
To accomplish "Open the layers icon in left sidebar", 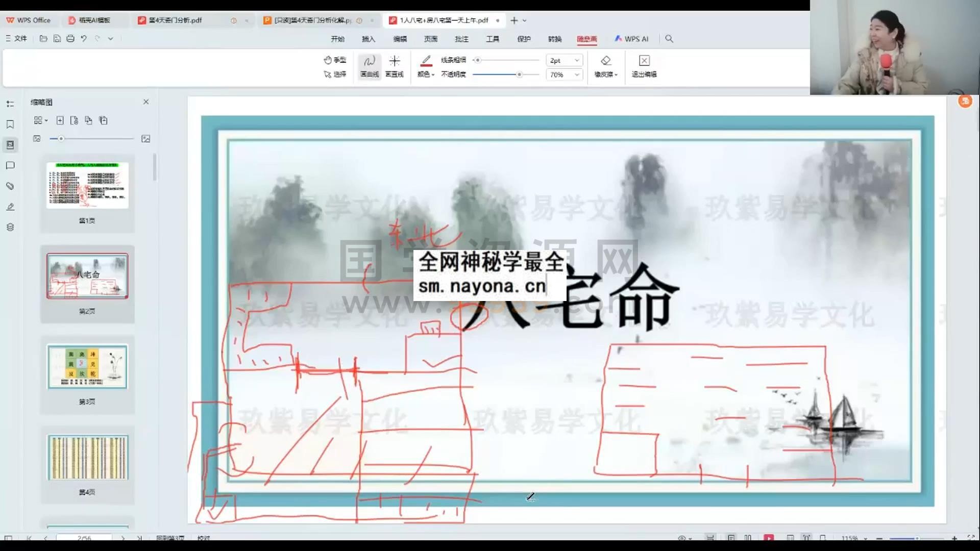I will (x=10, y=227).
